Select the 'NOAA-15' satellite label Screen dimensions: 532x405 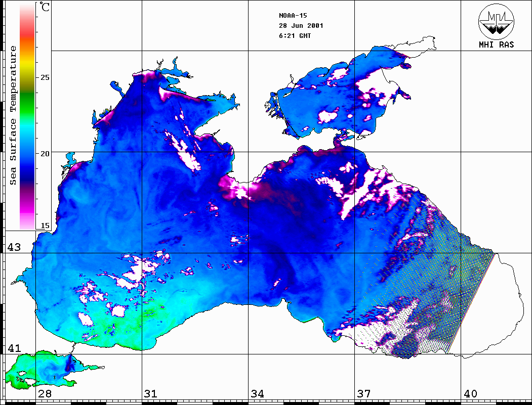point(293,16)
